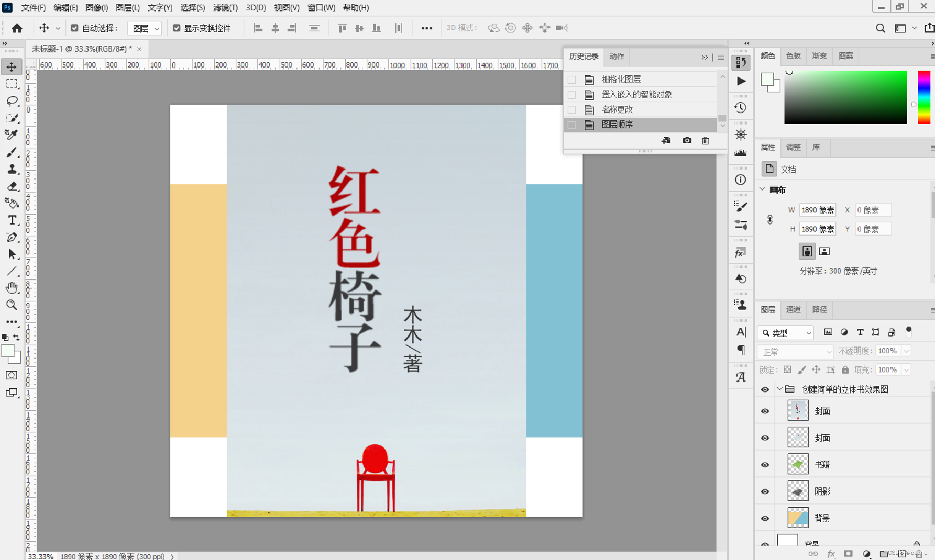Open the History panel clock icon
The image size is (935, 560).
(x=741, y=108)
